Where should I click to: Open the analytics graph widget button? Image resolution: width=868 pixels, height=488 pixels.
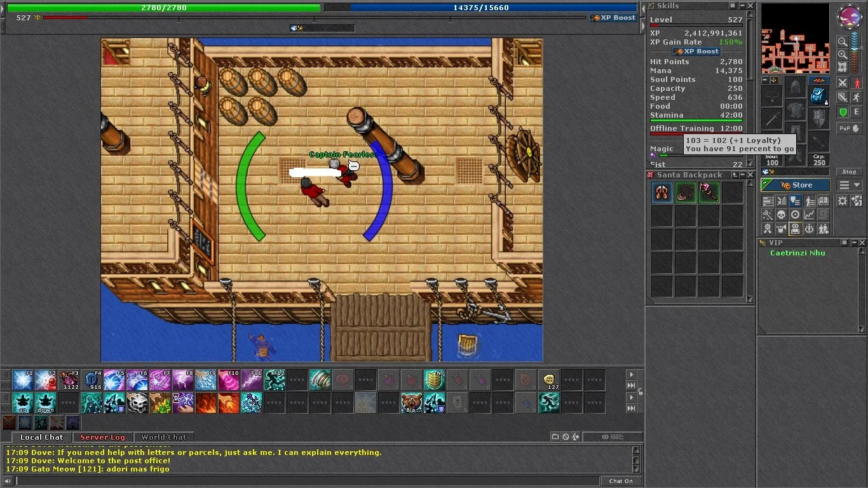pos(810,215)
